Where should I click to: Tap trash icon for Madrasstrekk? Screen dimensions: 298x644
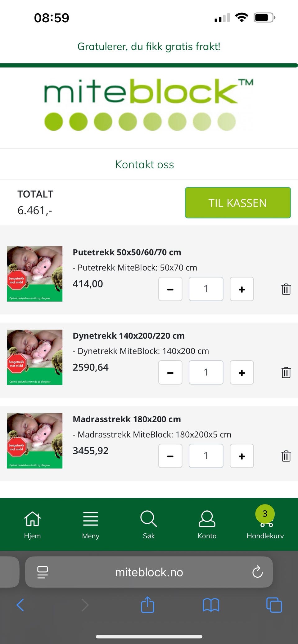(286, 456)
